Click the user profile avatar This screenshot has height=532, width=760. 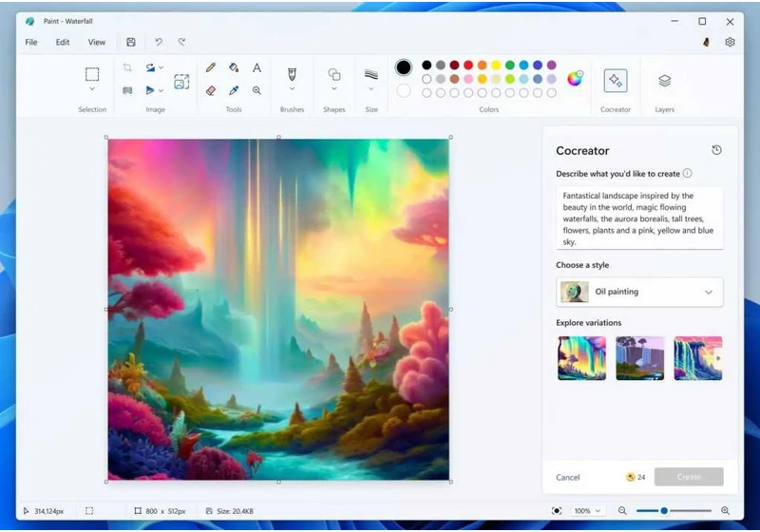(707, 42)
